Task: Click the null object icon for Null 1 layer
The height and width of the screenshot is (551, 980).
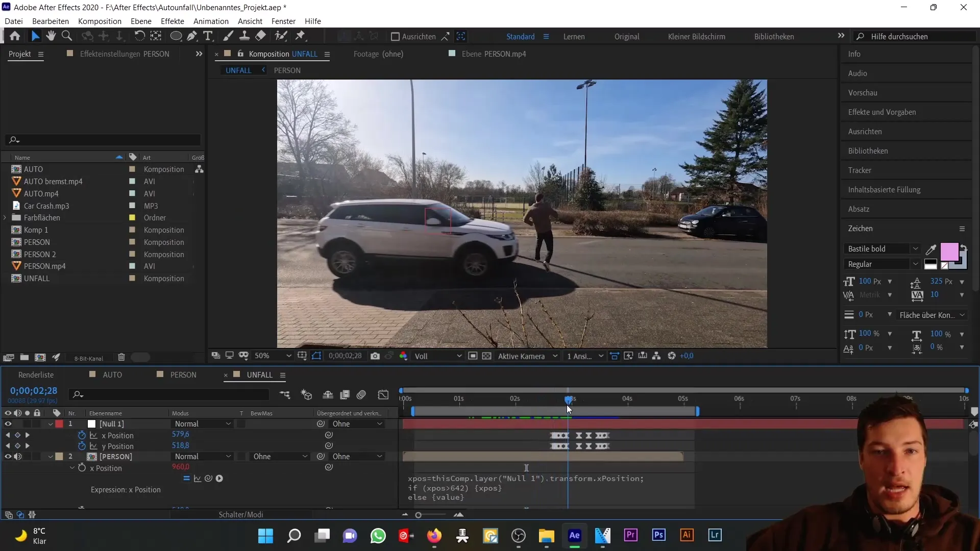Action: (x=91, y=424)
